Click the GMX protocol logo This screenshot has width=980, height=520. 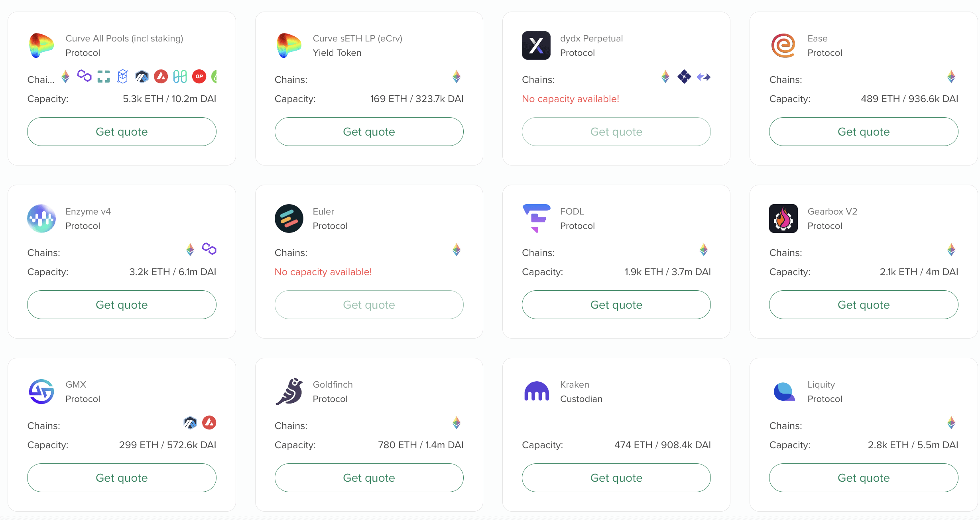coord(41,392)
